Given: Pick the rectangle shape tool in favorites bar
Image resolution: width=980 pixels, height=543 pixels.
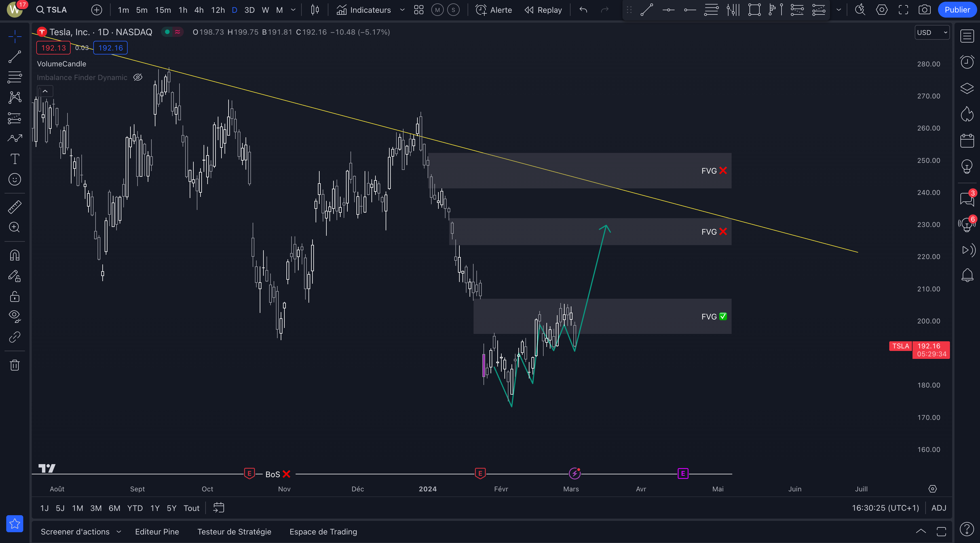Looking at the screenshot, I should point(754,10).
